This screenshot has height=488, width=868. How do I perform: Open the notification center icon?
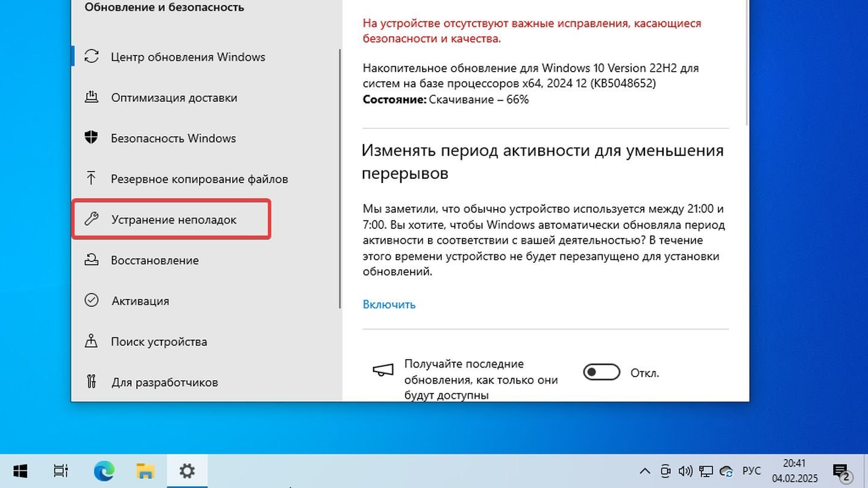841,471
